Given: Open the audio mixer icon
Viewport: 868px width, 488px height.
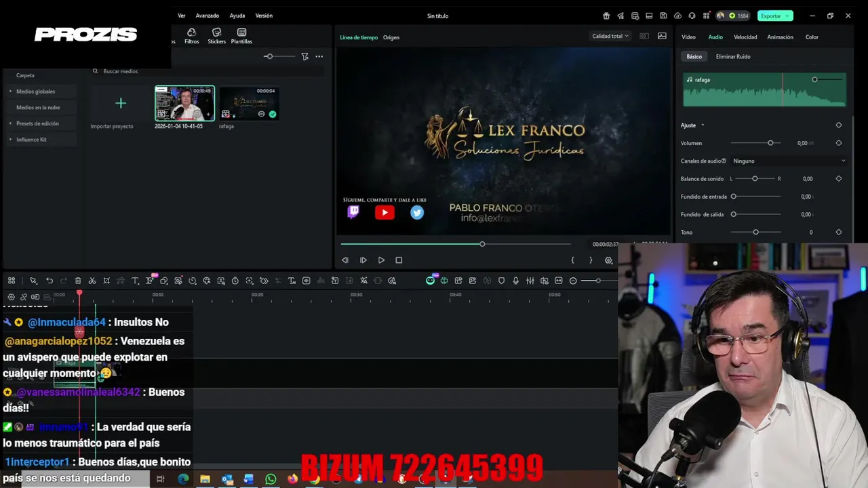Looking at the screenshot, I should point(530,281).
